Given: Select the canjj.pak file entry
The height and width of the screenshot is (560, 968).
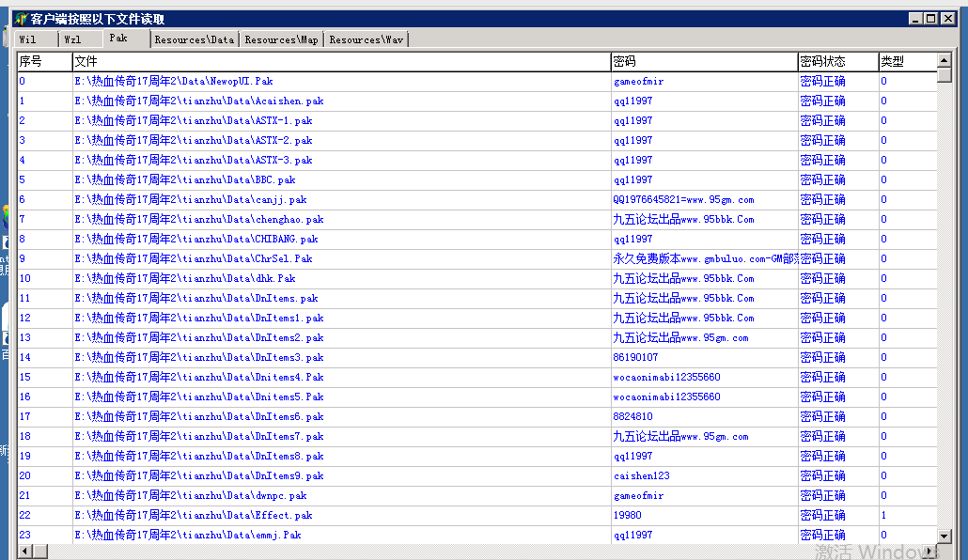Looking at the screenshot, I should pyautogui.click(x=190, y=200).
